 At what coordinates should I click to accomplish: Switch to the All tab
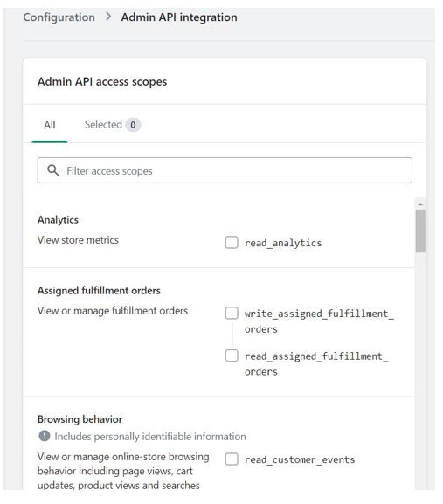[50, 125]
